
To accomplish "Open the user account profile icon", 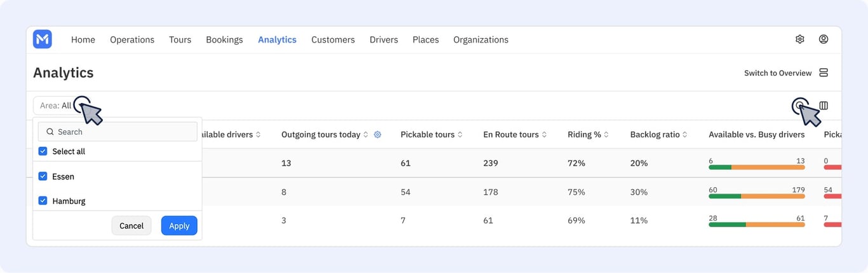I will 824,39.
